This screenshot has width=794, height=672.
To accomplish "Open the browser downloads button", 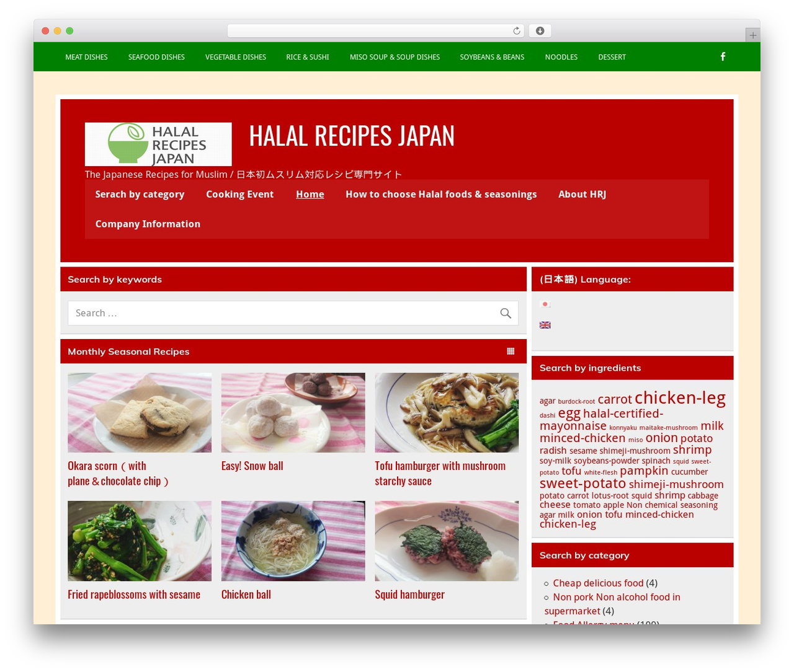I will click(540, 31).
